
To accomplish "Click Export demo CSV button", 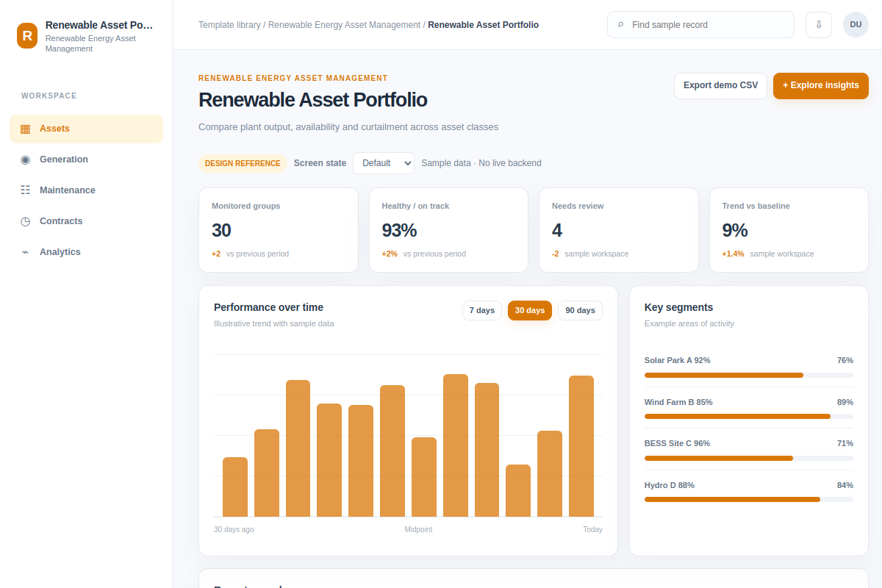I will coord(720,86).
